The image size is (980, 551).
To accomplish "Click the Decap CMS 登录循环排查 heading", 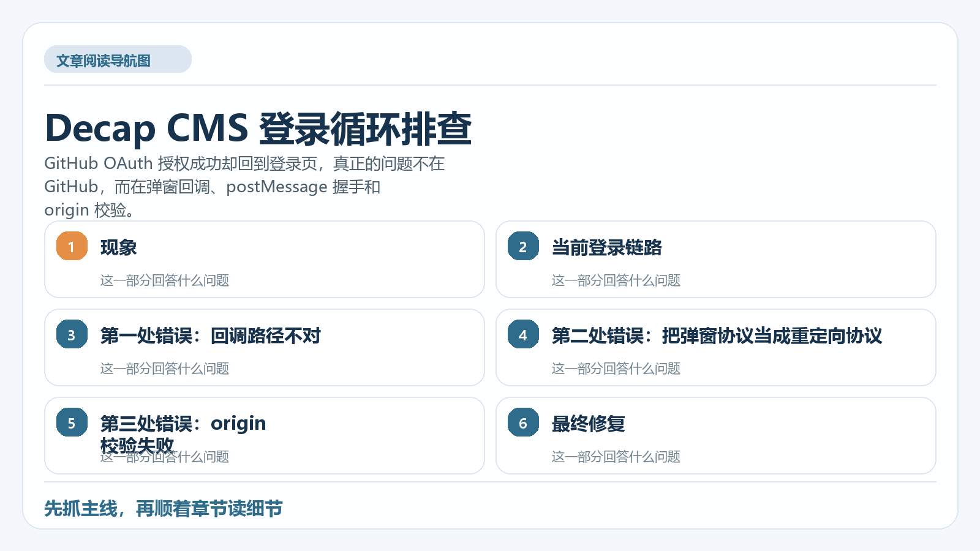I will [258, 129].
